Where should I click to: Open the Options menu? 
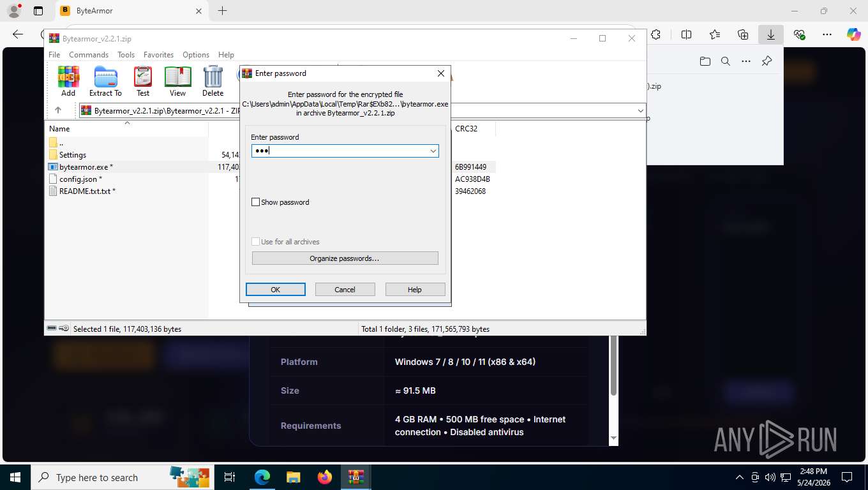[x=196, y=55]
